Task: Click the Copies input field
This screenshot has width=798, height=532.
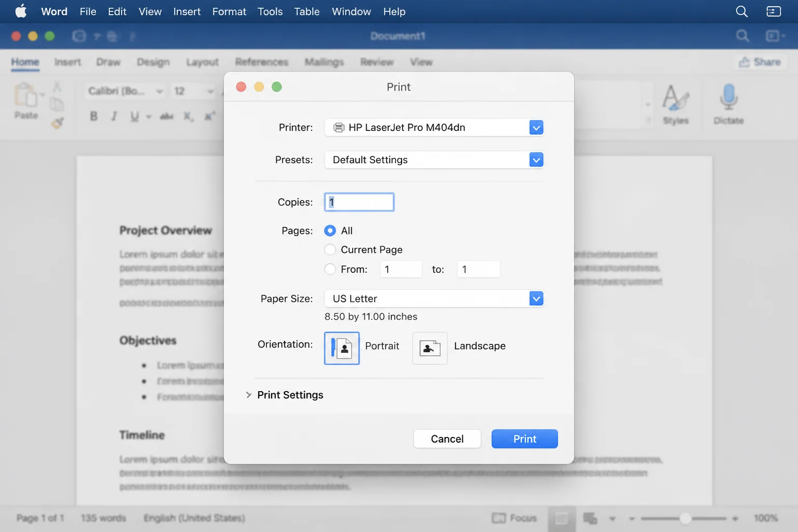Action: [359, 202]
